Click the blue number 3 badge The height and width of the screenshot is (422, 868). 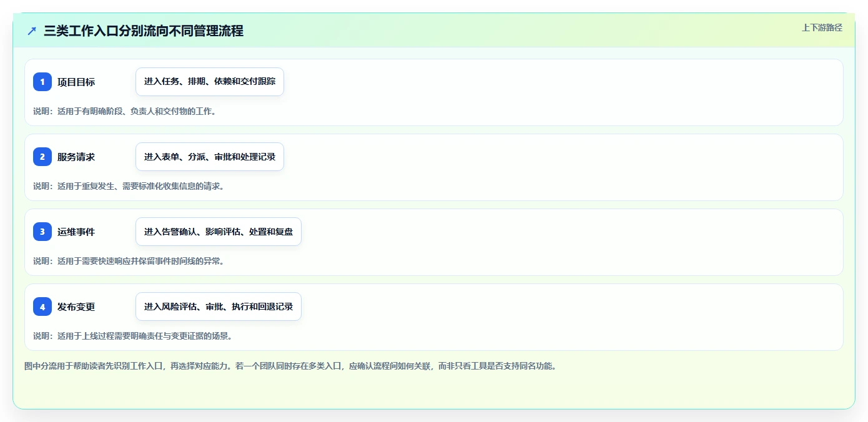[42, 232]
